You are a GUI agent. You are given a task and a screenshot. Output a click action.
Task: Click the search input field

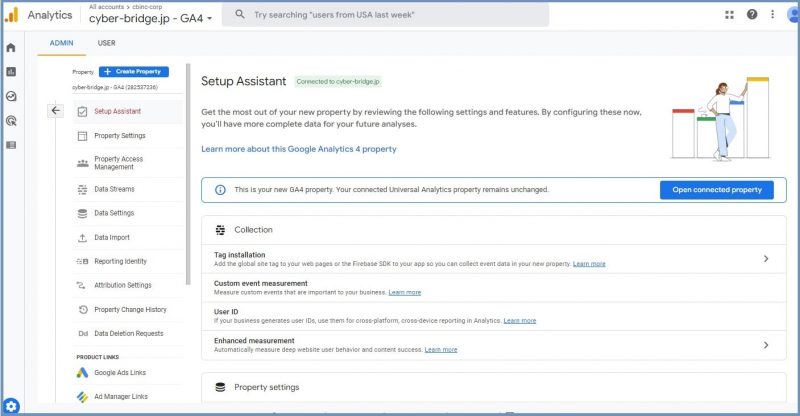point(385,15)
